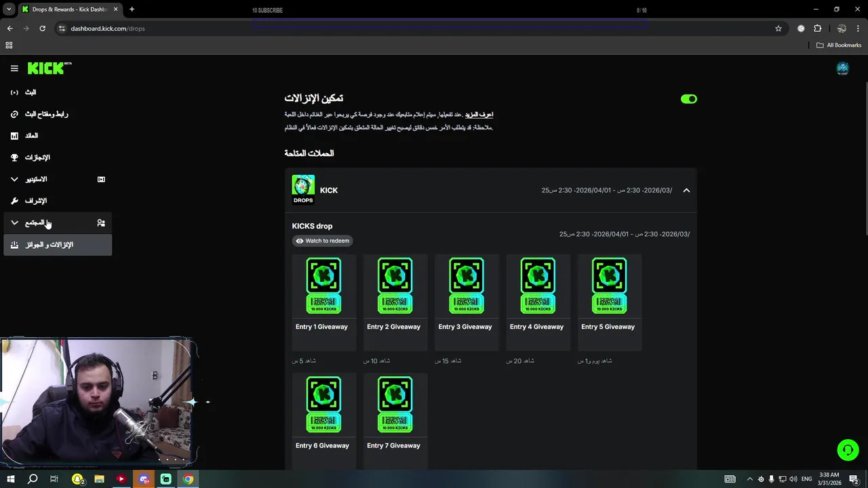Open the hamburger menu beside the KICK logo
Screen dimensions: 868x488
click(x=14, y=68)
